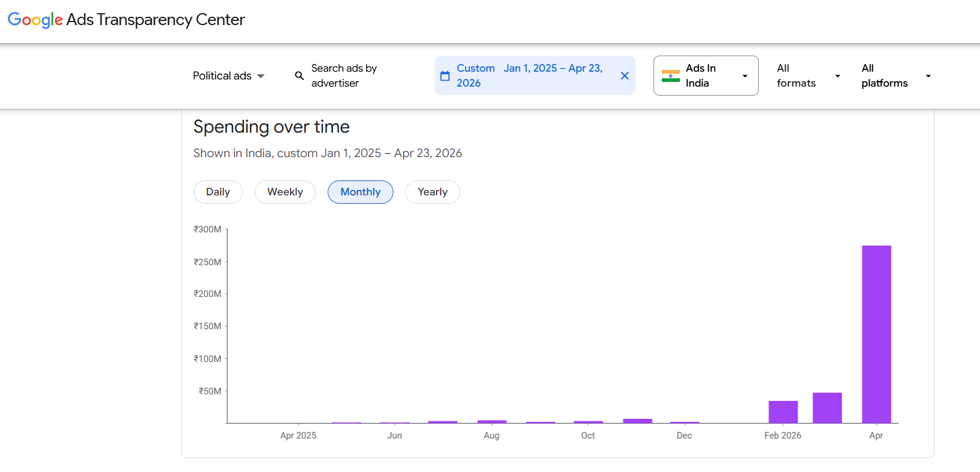This screenshot has width=980, height=472.
Task: Open the All formats dropdown
Action: [808, 76]
